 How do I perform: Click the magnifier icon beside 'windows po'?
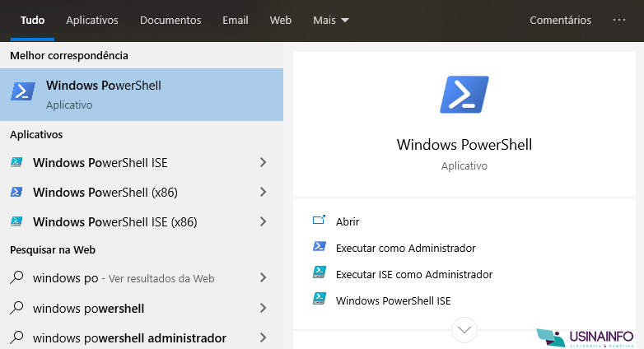coord(16,277)
